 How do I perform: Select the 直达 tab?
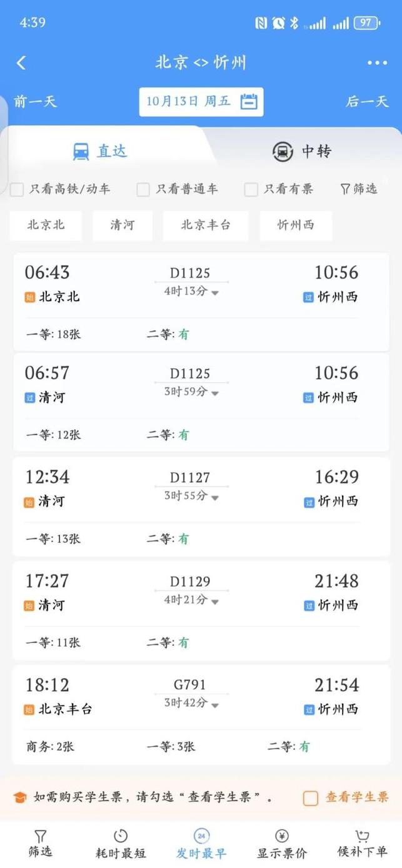pyautogui.click(x=100, y=149)
